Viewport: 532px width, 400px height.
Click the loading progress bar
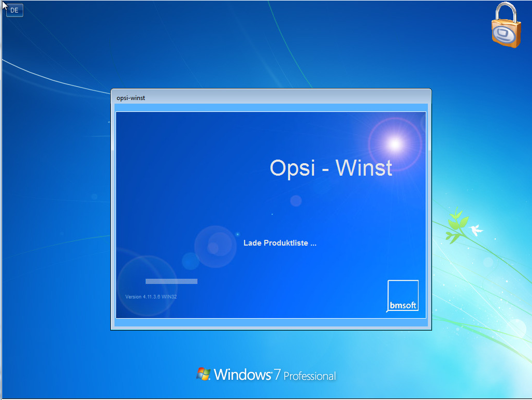[171, 281]
